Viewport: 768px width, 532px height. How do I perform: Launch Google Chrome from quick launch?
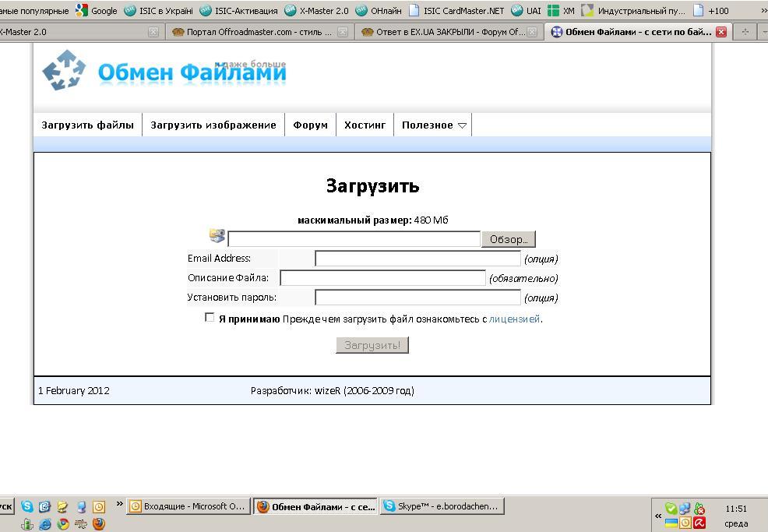[63, 524]
